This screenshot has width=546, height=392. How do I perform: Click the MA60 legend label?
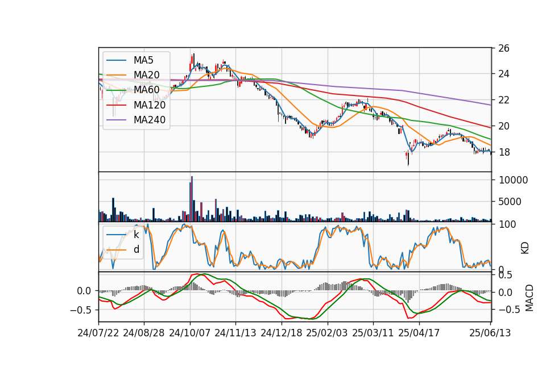146,90
